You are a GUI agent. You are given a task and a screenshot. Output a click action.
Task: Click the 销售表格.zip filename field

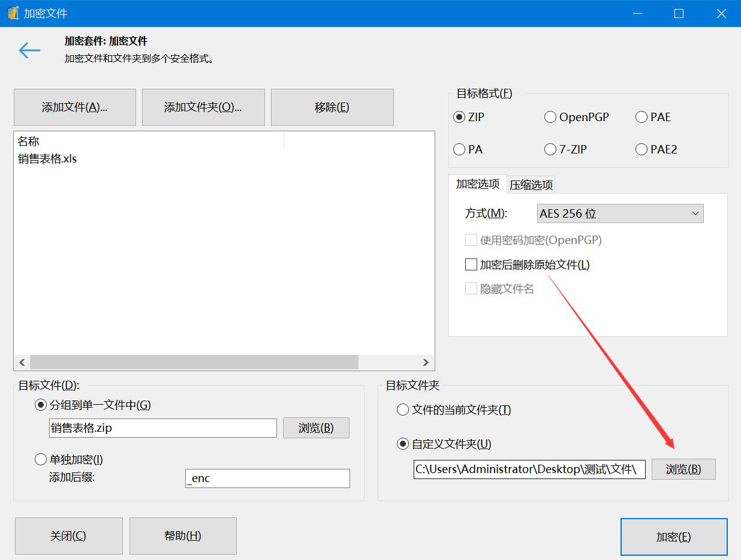click(x=162, y=428)
